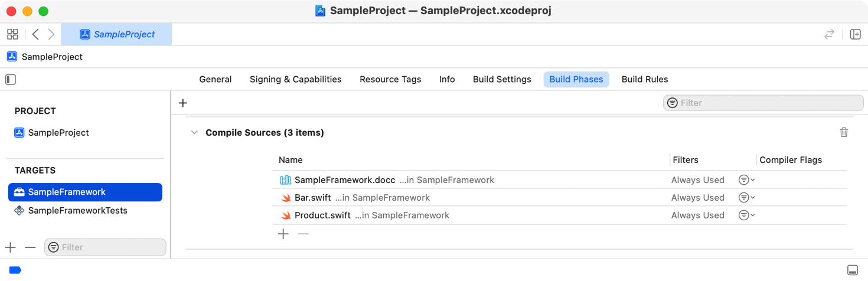
Task: Toggle the bottom debug area icon
Action: pyautogui.click(x=852, y=270)
